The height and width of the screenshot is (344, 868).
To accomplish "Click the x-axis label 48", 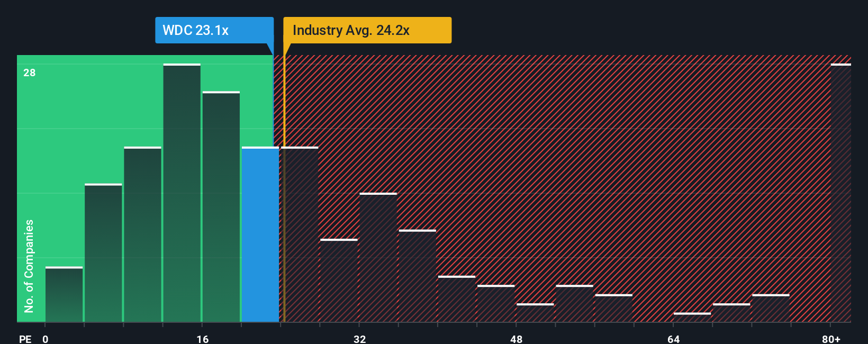I will [x=517, y=339].
